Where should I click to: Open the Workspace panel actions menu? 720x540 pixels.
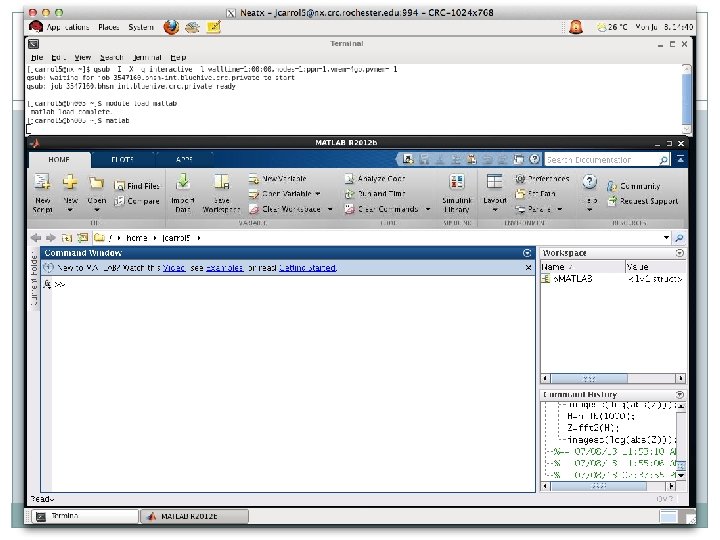[680, 253]
